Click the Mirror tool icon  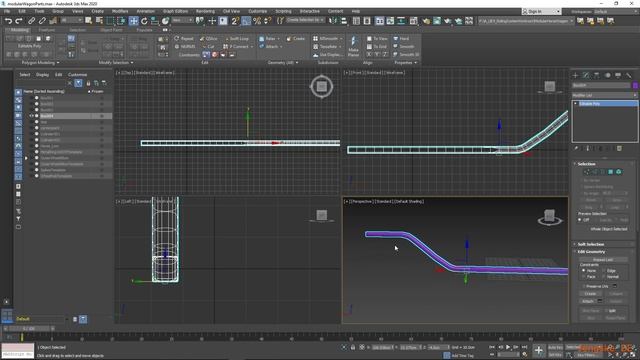(333, 21)
